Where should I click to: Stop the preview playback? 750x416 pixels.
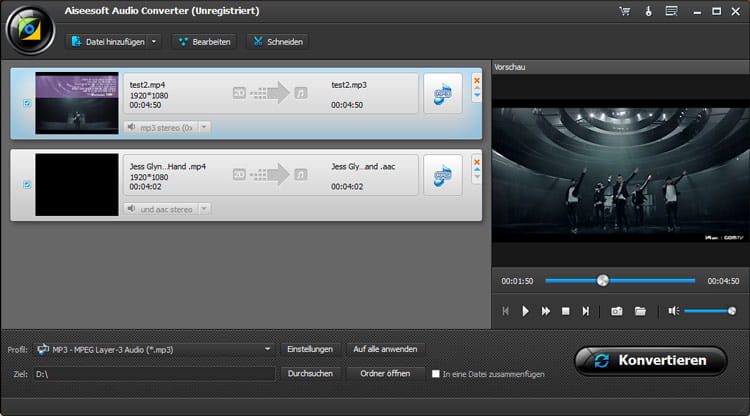pyautogui.click(x=565, y=311)
